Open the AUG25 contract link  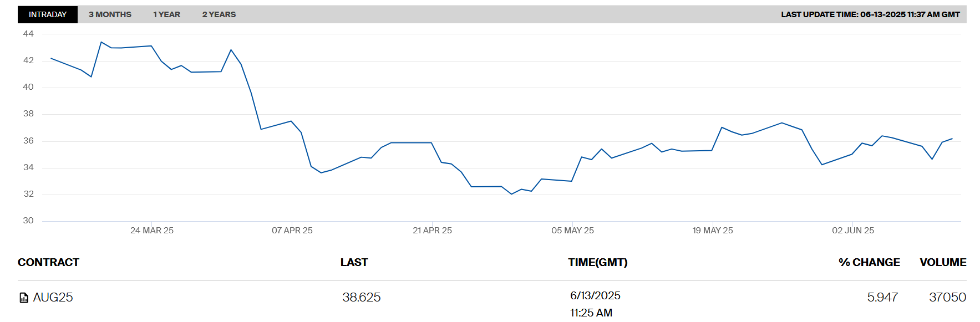click(53, 298)
